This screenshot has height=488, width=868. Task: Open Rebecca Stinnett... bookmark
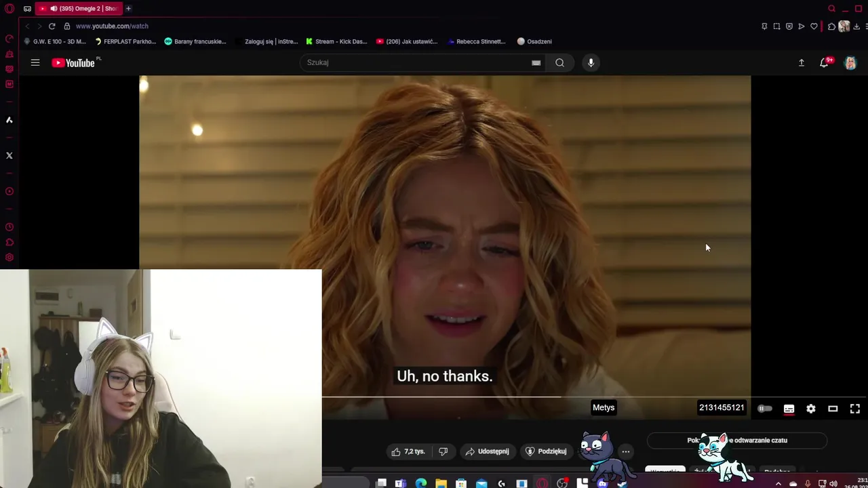[477, 41]
